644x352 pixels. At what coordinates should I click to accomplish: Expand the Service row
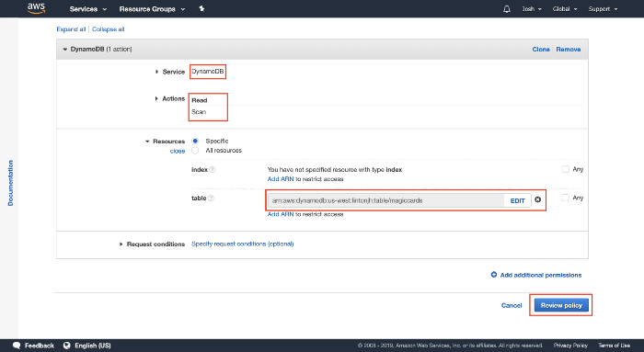point(156,72)
